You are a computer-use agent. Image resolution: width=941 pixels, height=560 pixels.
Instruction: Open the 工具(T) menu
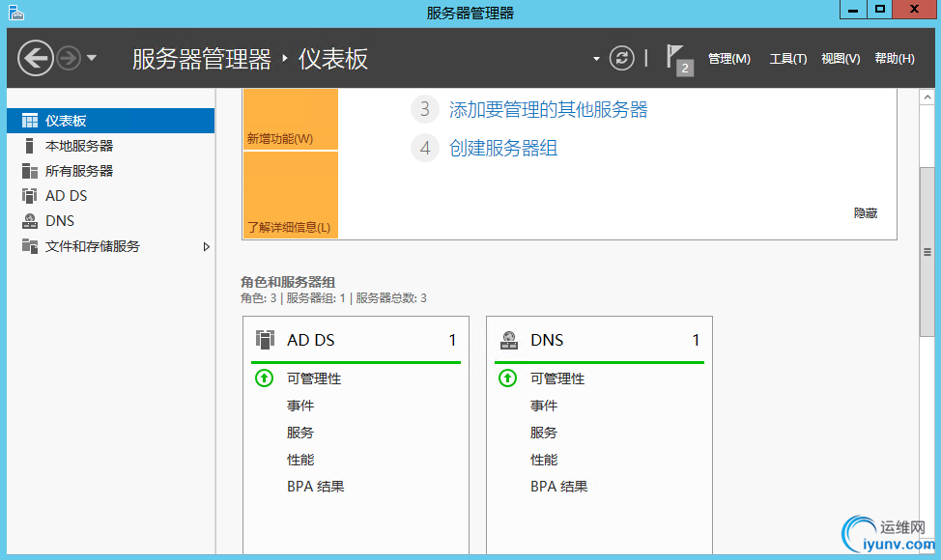tap(787, 59)
